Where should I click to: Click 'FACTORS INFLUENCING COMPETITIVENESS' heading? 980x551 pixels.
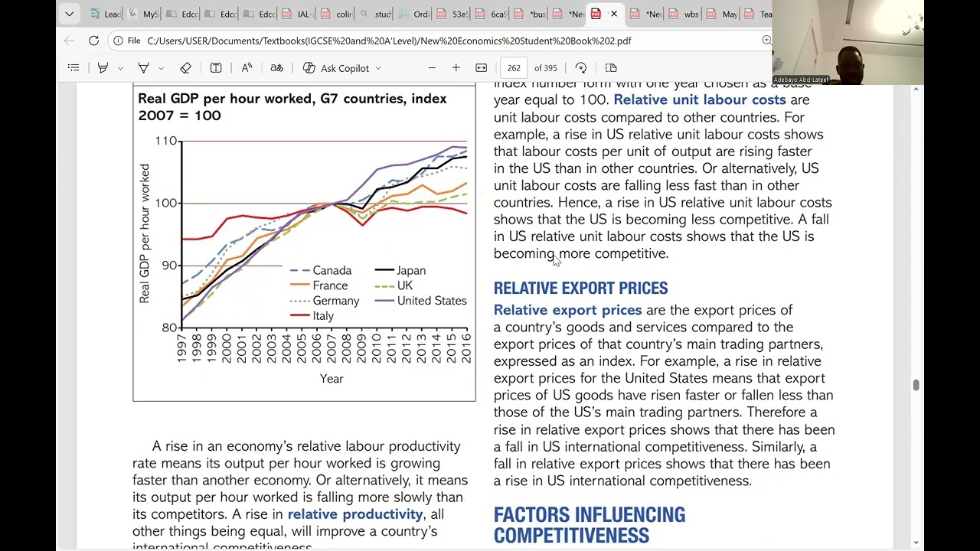tap(590, 525)
